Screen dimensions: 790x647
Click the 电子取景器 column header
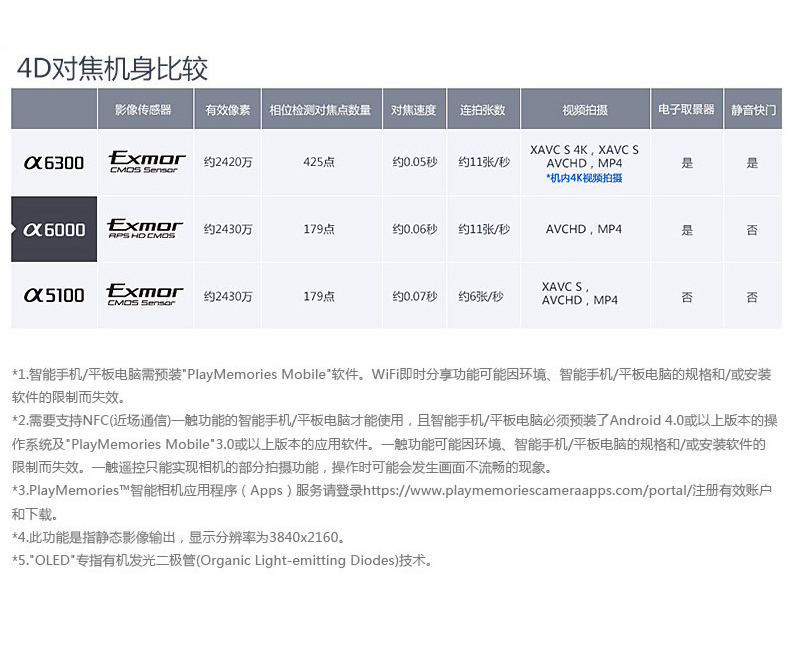tap(686, 109)
